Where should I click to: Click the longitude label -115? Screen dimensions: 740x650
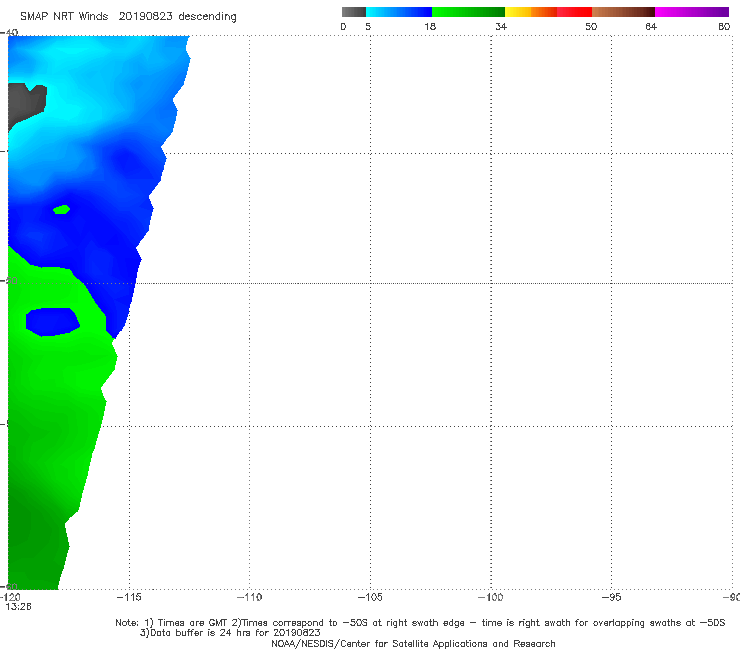(x=129, y=597)
